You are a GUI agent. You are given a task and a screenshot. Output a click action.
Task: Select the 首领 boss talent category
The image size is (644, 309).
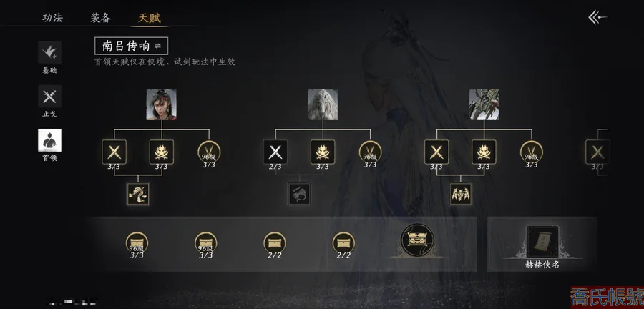click(49, 140)
